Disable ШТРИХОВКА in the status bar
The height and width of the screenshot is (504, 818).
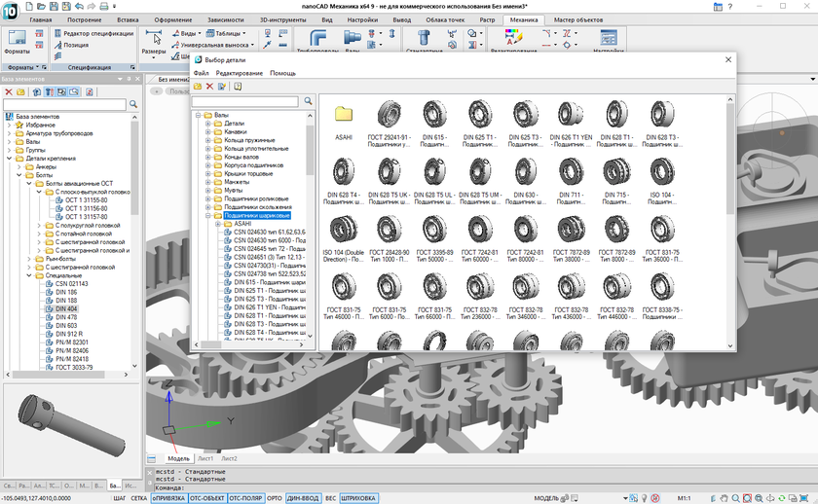click(x=358, y=498)
